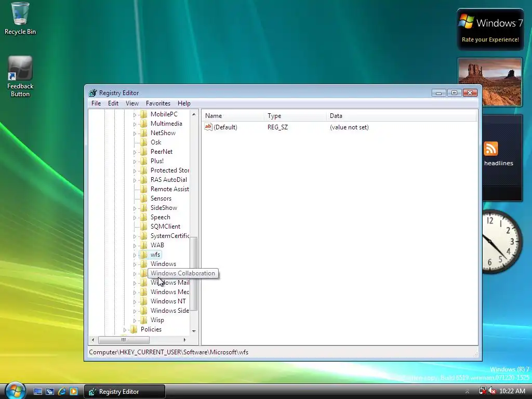Viewport: 532px width, 399px height.
Task: Expand the Speech key
Action: [135, 218]
